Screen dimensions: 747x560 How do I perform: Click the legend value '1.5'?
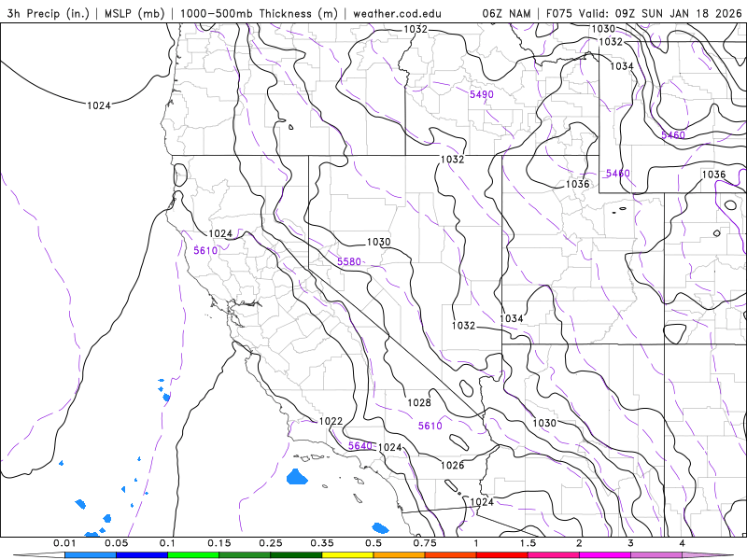(x=528, y=543)
